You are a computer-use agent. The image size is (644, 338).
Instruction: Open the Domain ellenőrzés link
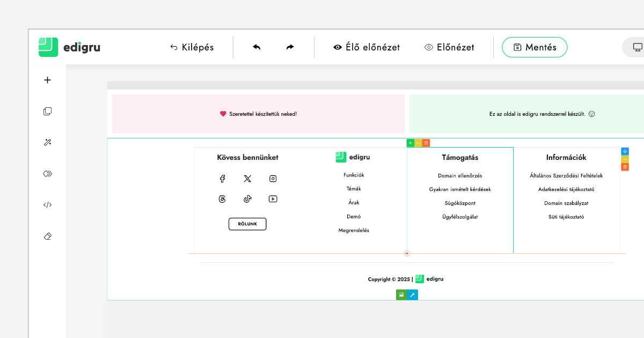click(x=460, y=175)
